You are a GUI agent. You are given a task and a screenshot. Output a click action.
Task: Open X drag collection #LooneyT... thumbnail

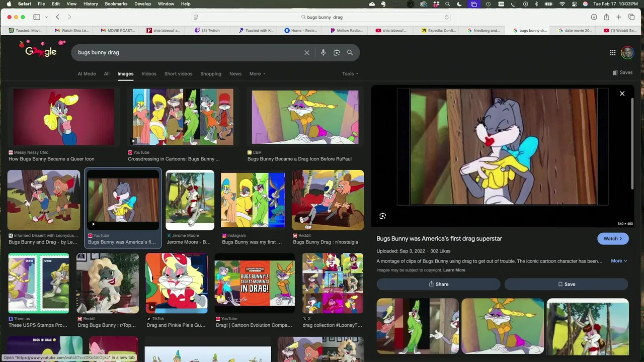pos(333,283)
